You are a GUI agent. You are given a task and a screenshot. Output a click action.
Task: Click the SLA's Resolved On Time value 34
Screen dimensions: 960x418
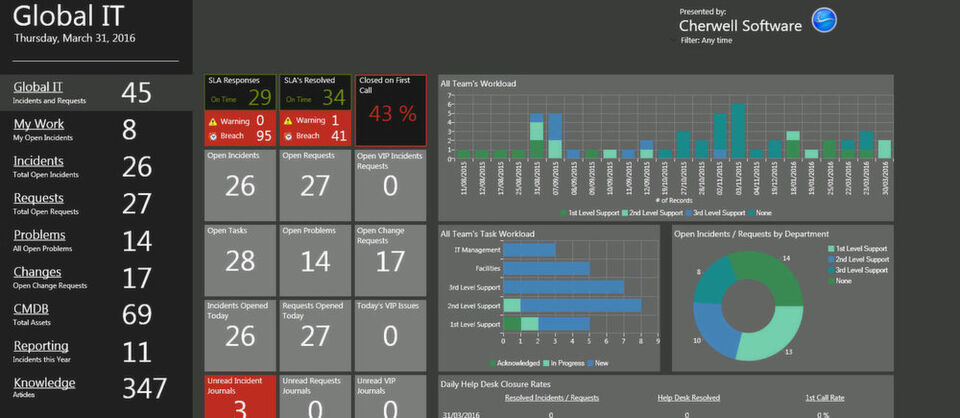334,98
